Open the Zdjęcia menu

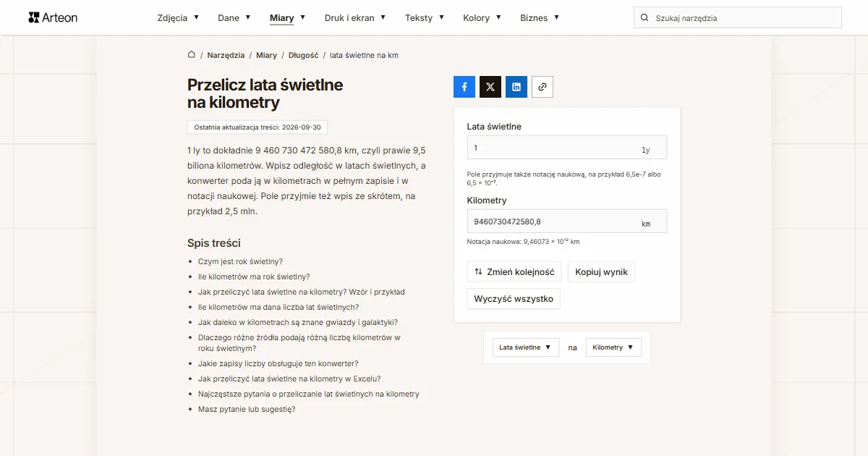coord(178,18)
